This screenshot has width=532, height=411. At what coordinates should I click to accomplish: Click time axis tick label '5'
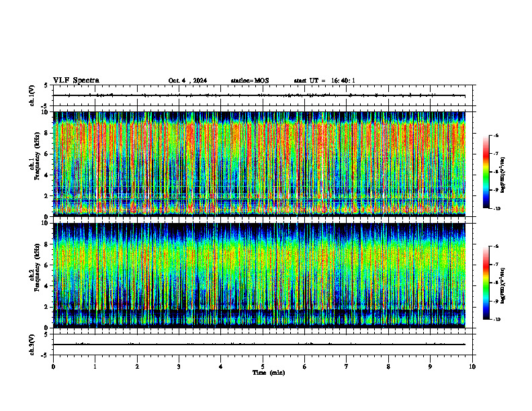(x=263, y=367)
